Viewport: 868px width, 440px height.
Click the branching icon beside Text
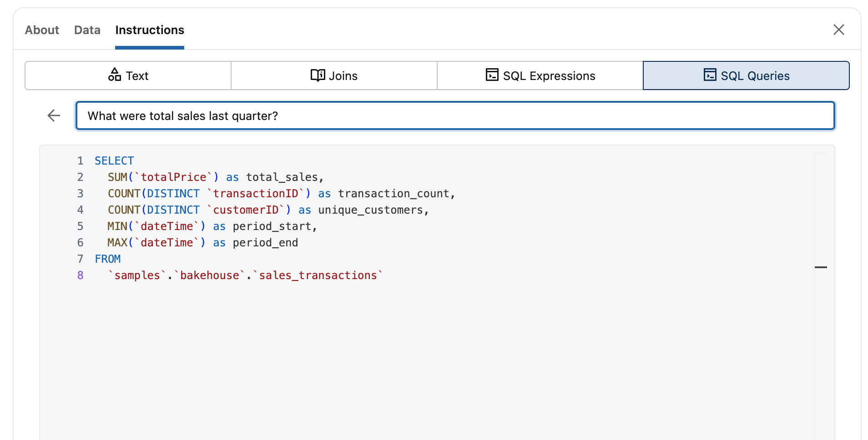115,75
